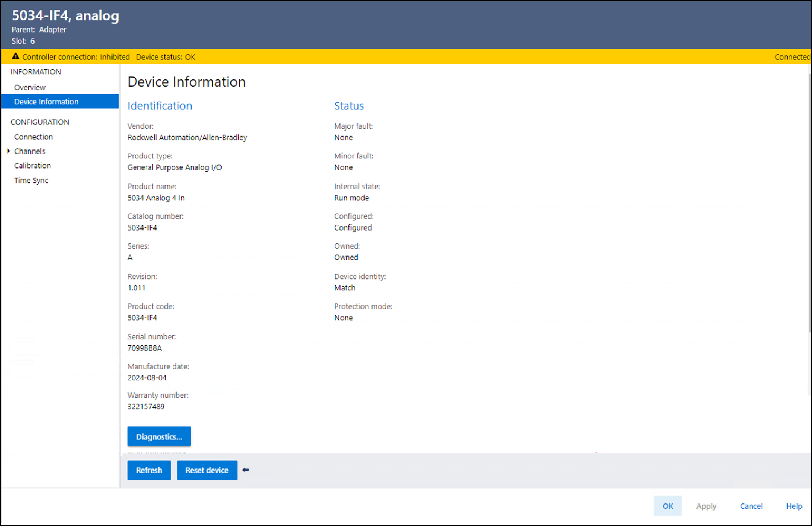
Task: Expand the Channels tree item arrow
Action: point(8,151)
